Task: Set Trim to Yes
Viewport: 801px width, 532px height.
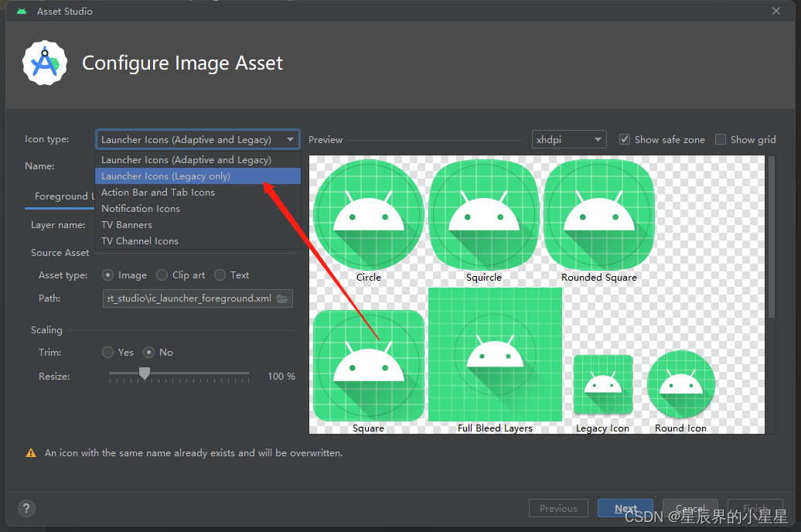Action: click(x=107, y=352)
